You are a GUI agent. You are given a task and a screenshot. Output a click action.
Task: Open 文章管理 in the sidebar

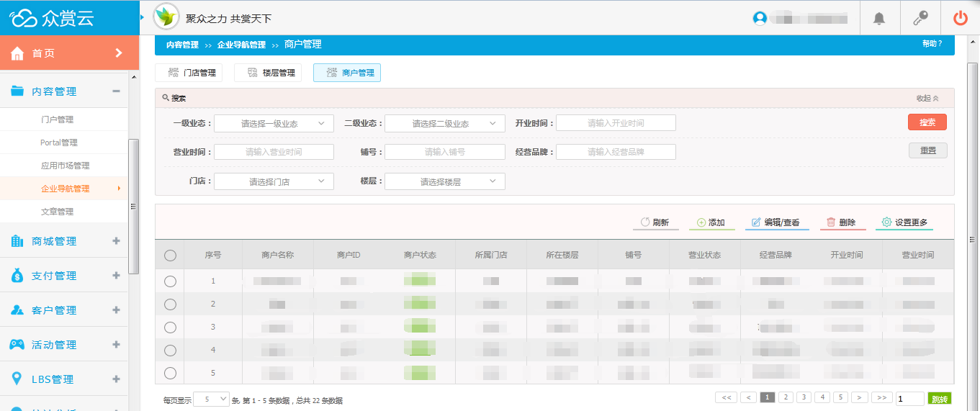pyautogui.click(x=57, y=212)
